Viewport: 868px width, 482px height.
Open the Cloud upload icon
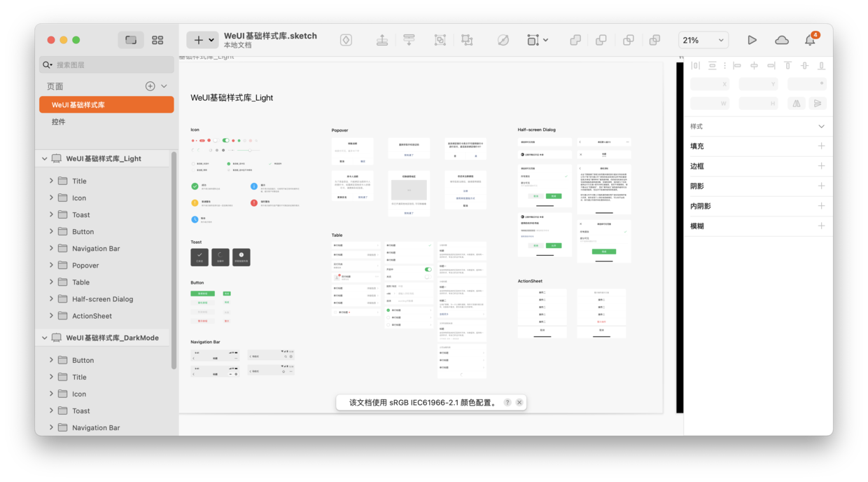pos(782,40)
